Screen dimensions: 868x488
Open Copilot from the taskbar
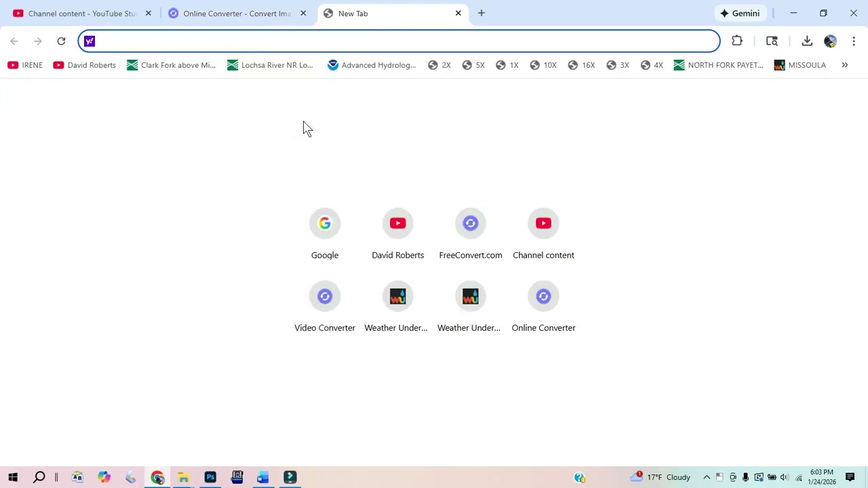[x=104, y=477]
